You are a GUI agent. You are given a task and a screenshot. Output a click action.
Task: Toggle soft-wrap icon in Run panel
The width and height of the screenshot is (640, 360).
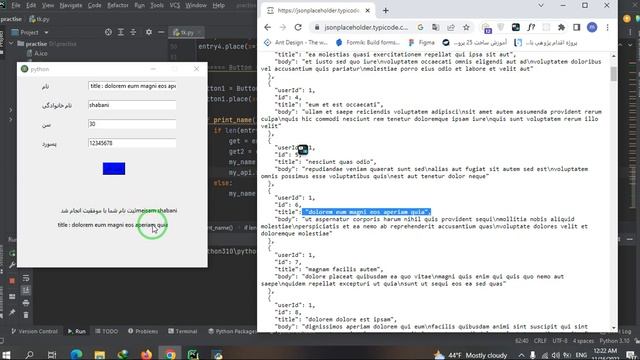tap(26, 278)
